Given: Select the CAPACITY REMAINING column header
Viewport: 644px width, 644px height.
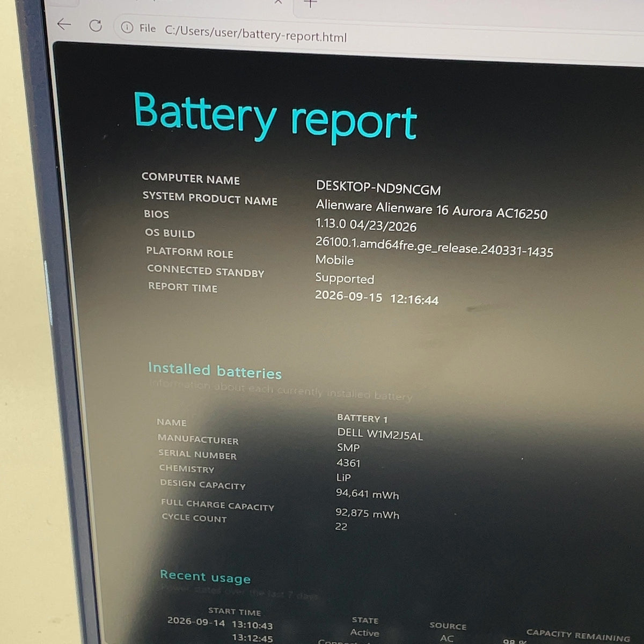Looking at the screenshot, I should (x=578, y=635).
